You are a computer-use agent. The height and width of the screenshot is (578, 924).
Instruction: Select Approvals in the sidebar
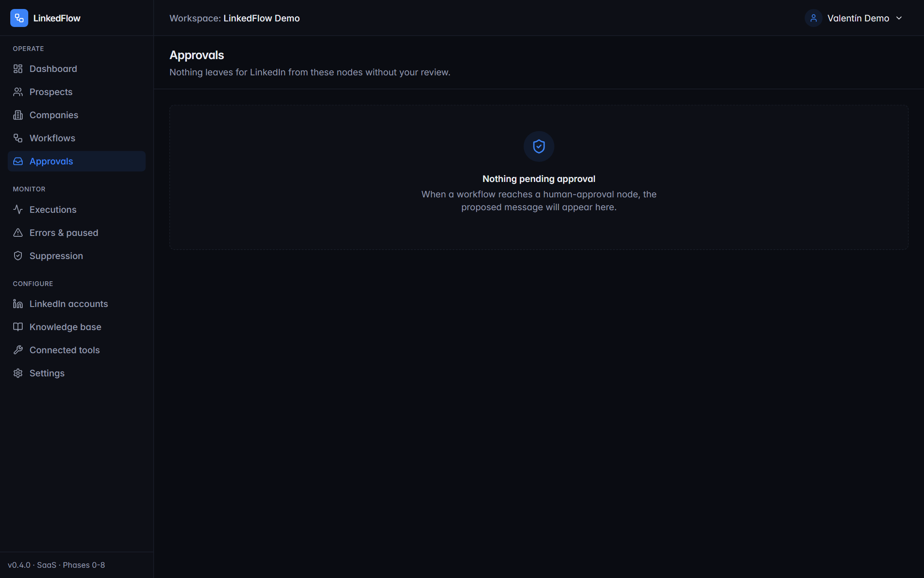pyautogui.click(x=77, y=161)
